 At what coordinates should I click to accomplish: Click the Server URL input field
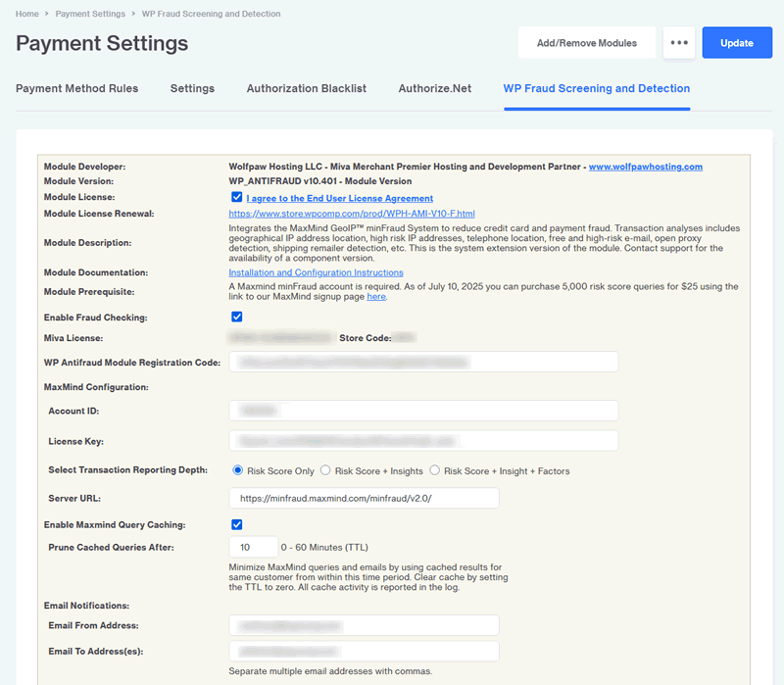click(364, 499)
